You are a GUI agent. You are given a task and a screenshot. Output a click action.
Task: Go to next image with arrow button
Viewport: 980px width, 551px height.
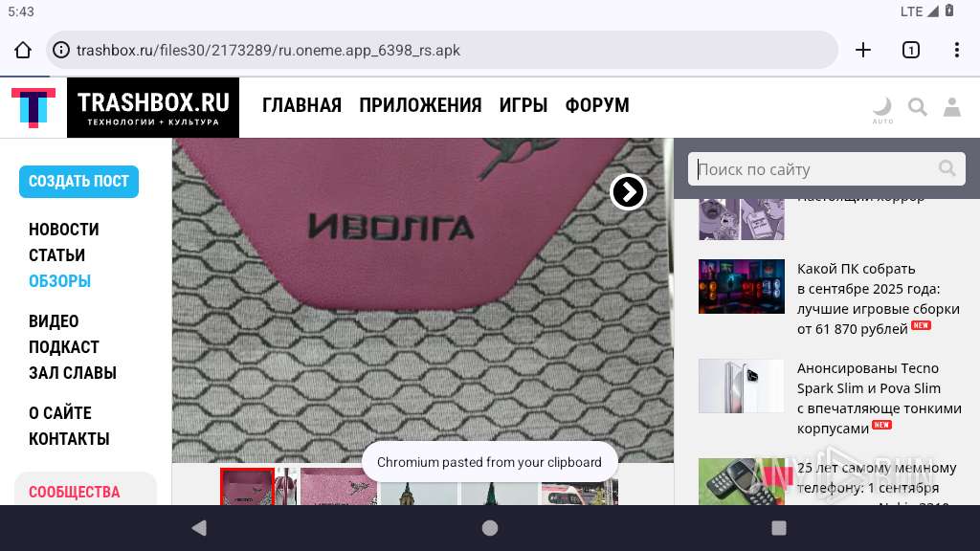click(628, 191)
